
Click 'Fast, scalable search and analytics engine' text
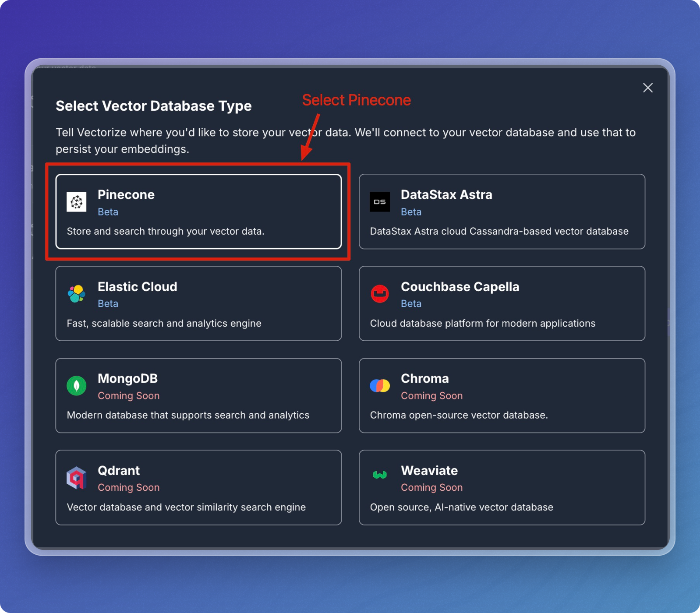point(164,323)
